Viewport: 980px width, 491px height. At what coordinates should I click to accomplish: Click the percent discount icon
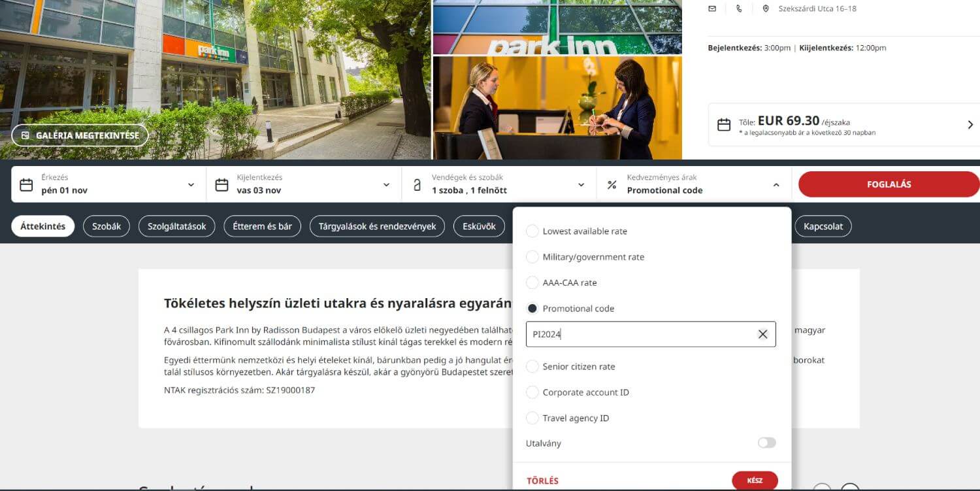(x=612, y=185)
